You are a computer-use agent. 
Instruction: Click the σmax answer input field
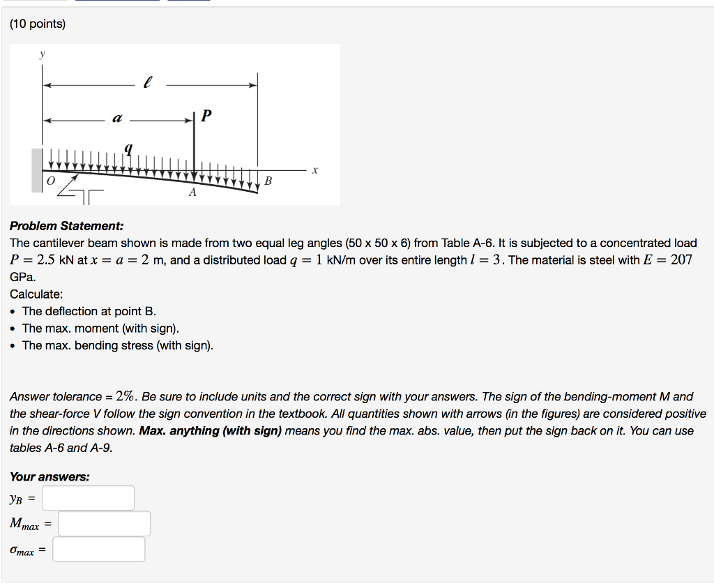[98, 549]
